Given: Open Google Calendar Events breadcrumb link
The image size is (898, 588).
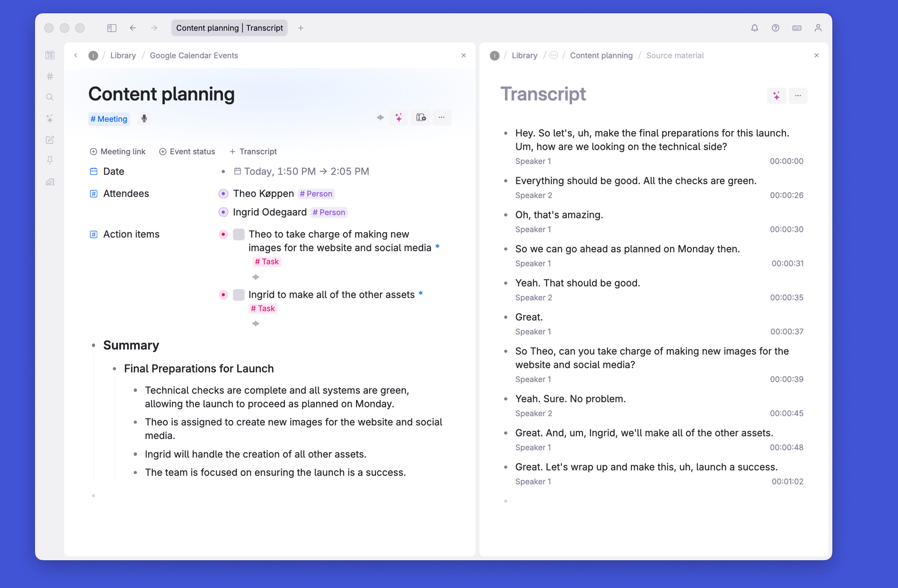Looking at the screenshot, I should 194,55.
